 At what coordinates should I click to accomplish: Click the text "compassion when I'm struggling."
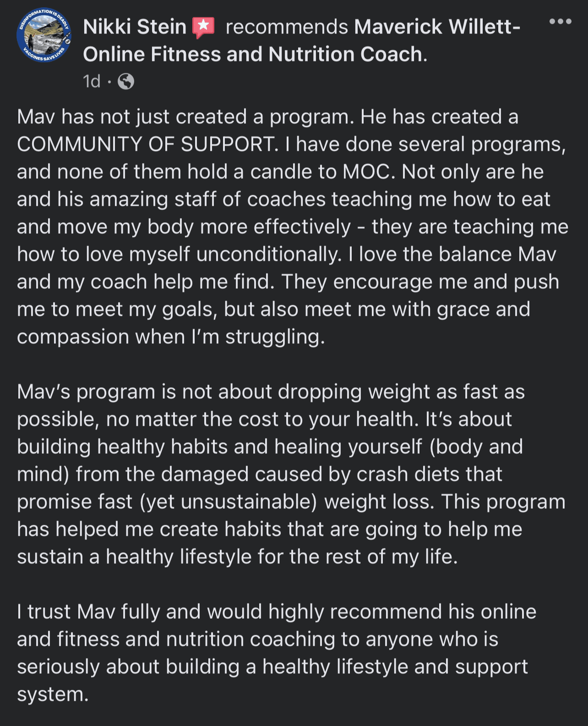click(x=171, y=337)
